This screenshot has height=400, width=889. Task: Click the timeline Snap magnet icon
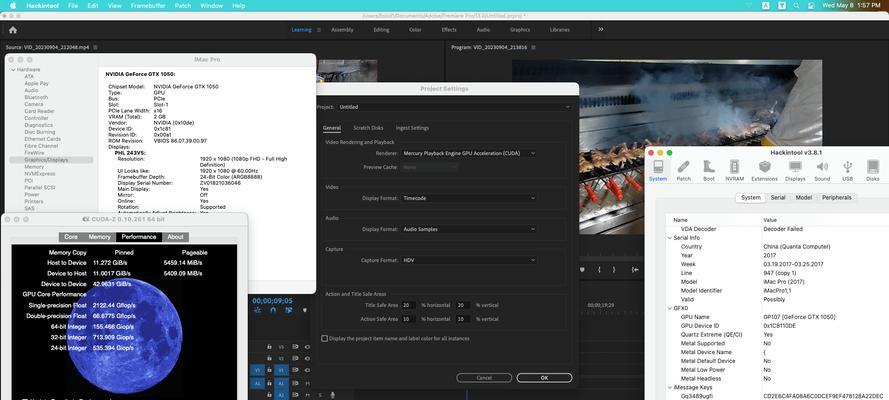(273, 310)
